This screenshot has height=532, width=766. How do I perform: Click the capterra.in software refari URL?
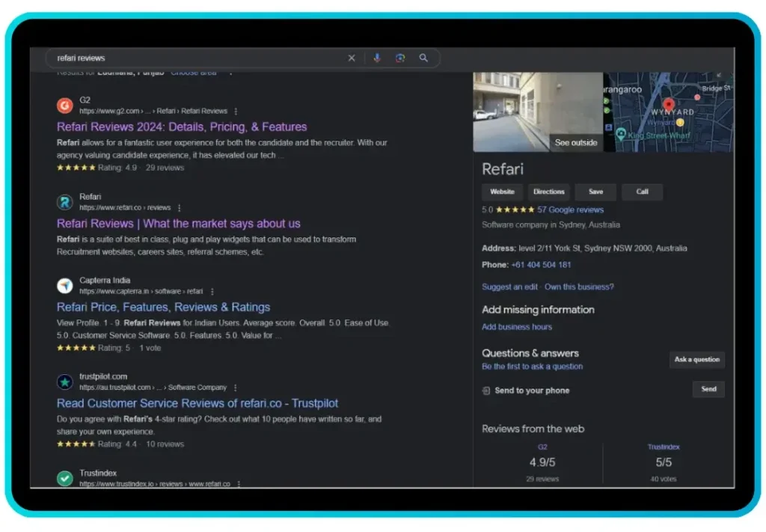pos(141,292)
